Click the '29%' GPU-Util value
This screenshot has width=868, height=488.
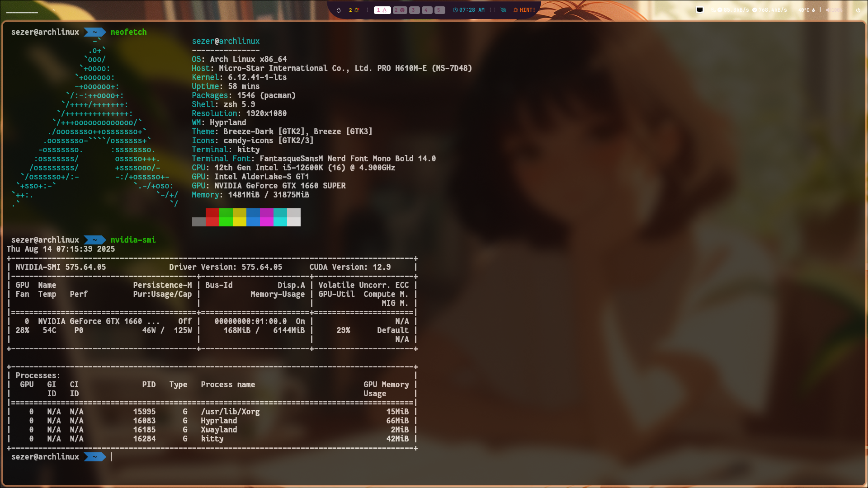(343, 330)
